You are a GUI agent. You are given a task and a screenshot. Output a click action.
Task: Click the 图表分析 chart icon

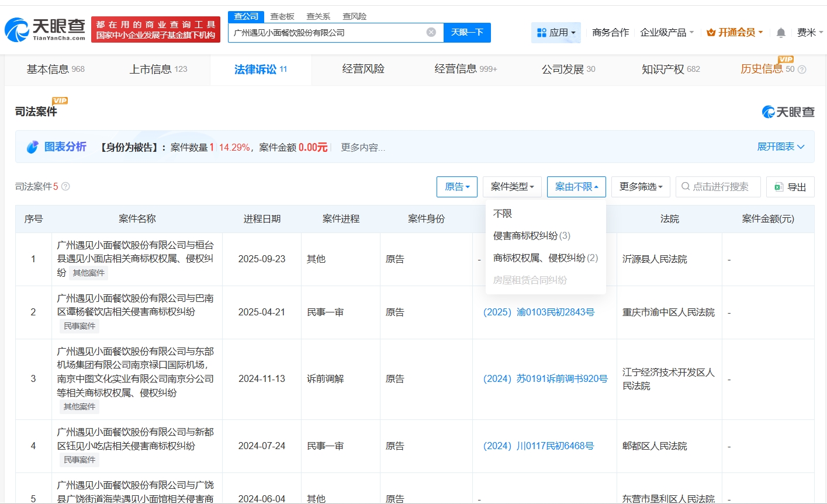[x=33, y=147]
